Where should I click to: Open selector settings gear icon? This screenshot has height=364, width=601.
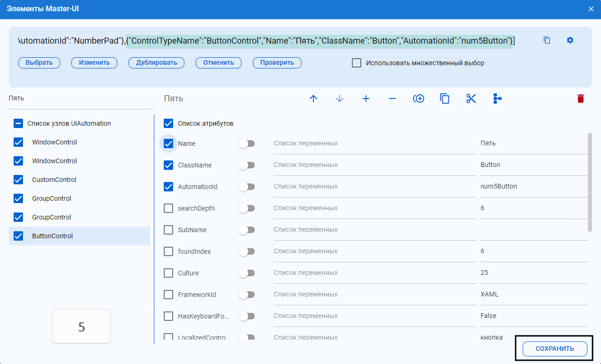pos(570,40)
